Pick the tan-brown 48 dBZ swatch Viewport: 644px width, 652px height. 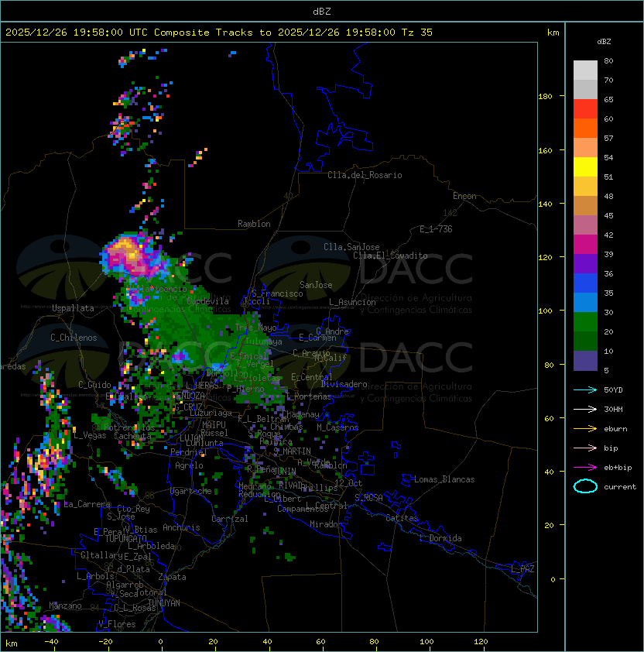[585, 205]
